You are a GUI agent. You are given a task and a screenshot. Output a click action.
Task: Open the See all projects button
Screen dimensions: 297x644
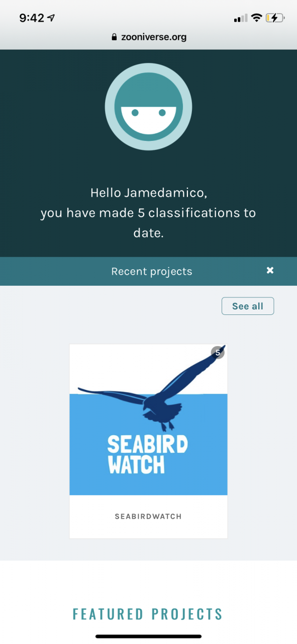pos(248,306)
